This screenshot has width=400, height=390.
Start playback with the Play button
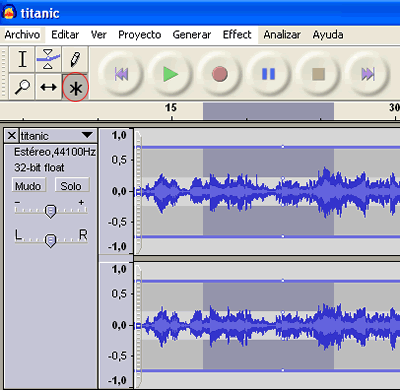pos(170,74)
